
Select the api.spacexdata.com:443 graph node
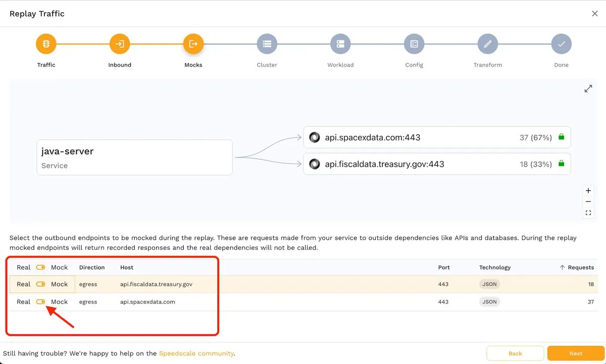(437, 137)
